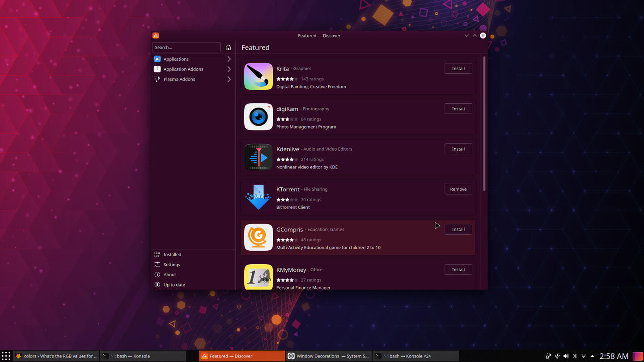Show hidden system tray icons arrow

[592, 356]
